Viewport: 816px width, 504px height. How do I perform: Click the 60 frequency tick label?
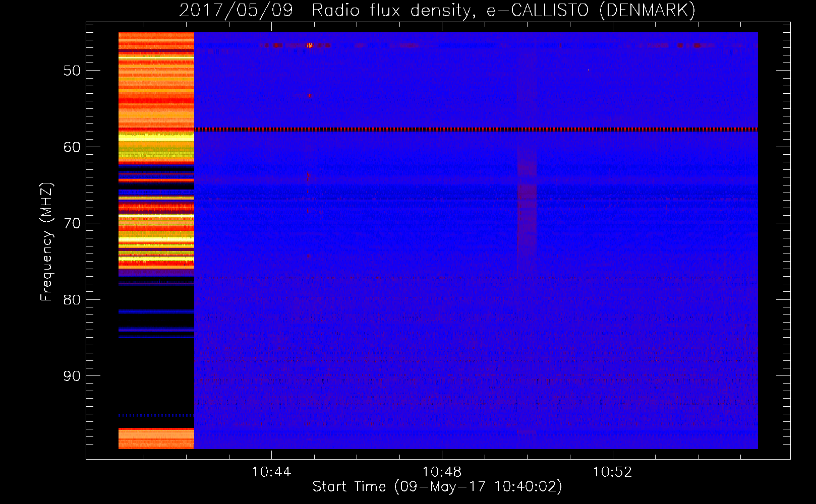point(72,147)
